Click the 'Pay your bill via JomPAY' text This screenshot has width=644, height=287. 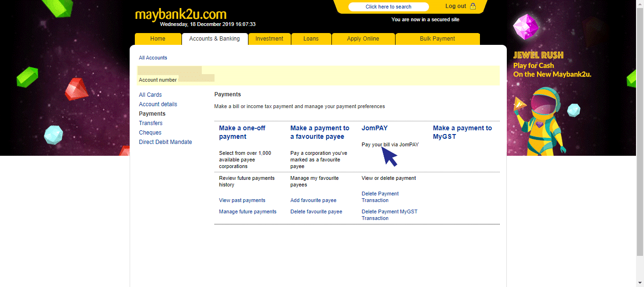390,144
